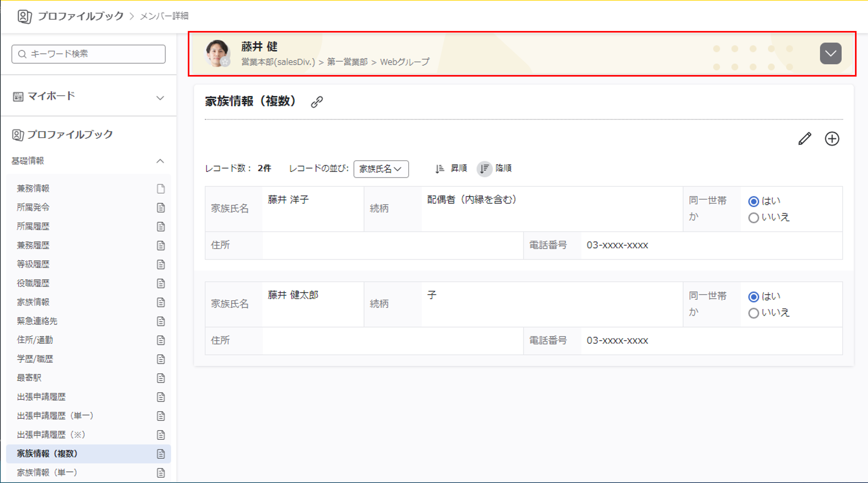
Task: Select いいえ radio for 藤井 健太郎
Action: tap(753, 313)
